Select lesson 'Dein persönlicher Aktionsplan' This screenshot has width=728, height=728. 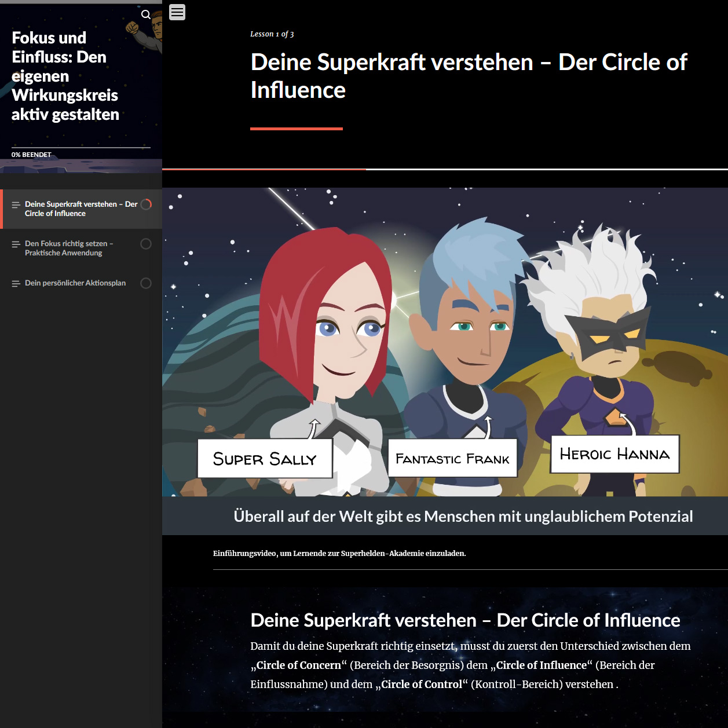(x=75, y=283)
